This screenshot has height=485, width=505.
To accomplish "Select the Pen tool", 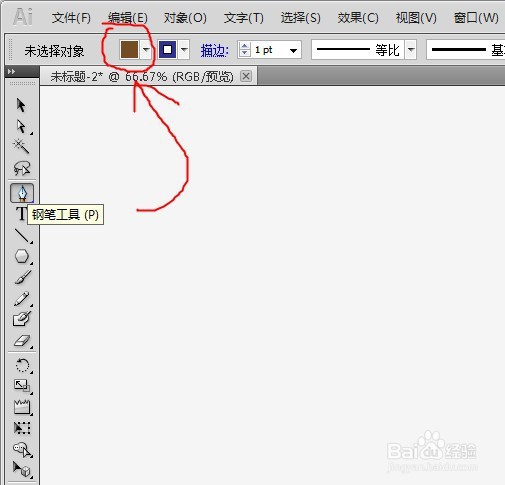I will point(22,193).
